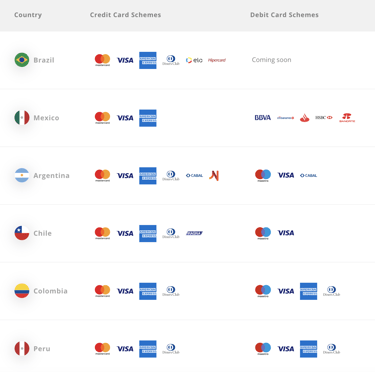Click the Brazil flag icon

tap(22, 60)
